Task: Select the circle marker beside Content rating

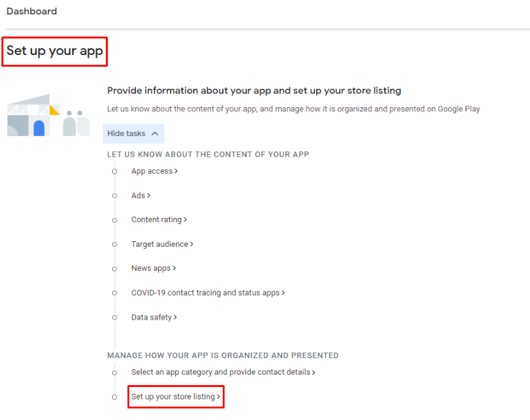Action: click(115, 220)
